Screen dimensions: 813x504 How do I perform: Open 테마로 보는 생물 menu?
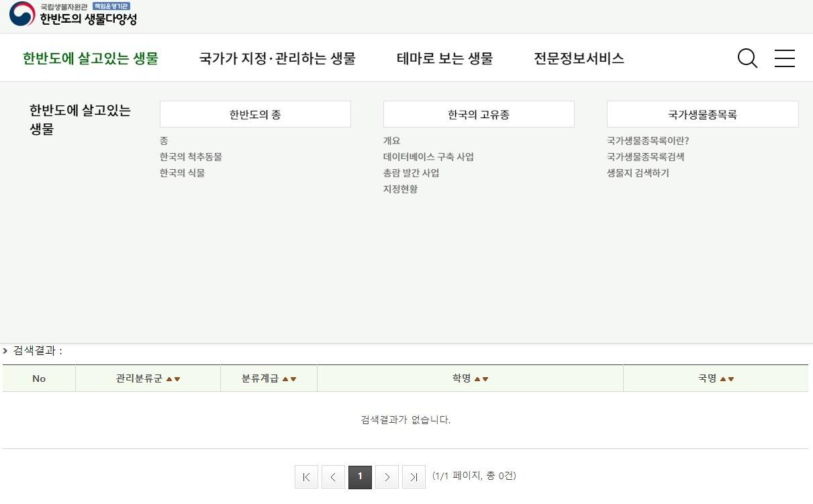[444, 58]
